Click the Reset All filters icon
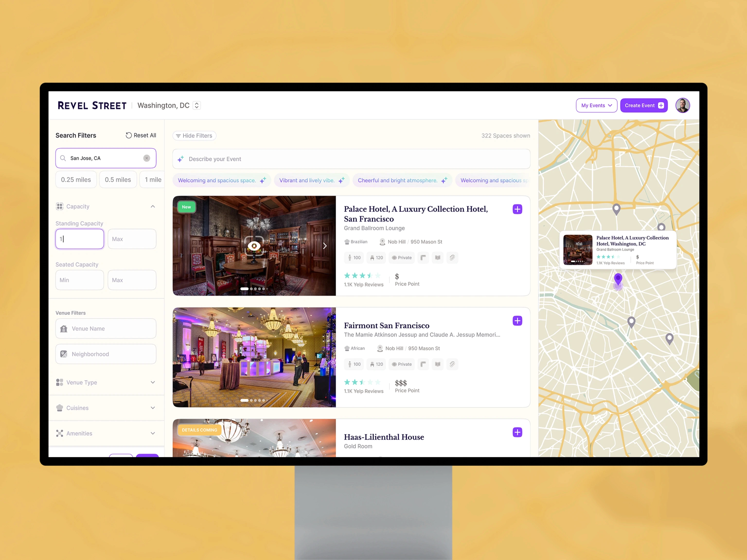This screenshot has height=560, width=747. 129,135
